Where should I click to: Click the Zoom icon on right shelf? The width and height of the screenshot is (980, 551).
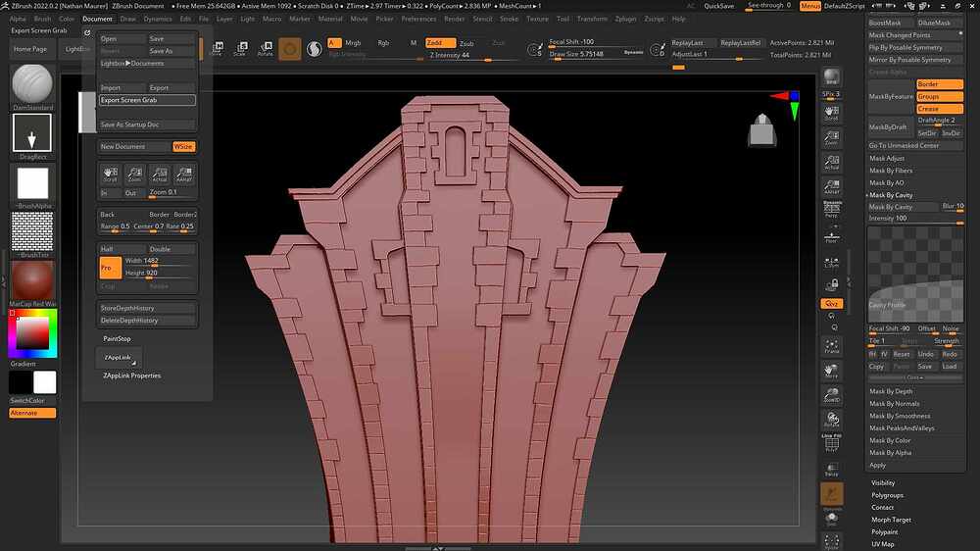[x=831, y=137]
